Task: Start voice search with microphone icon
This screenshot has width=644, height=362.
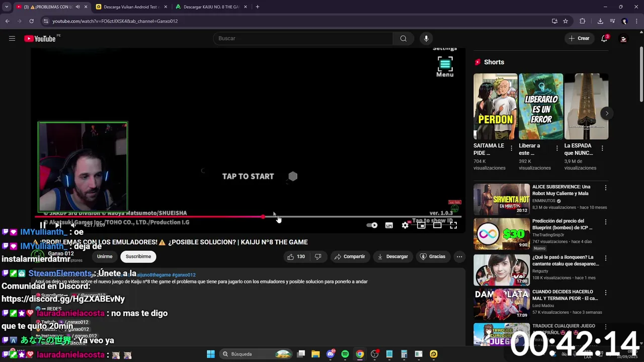Action: [426, 39]
